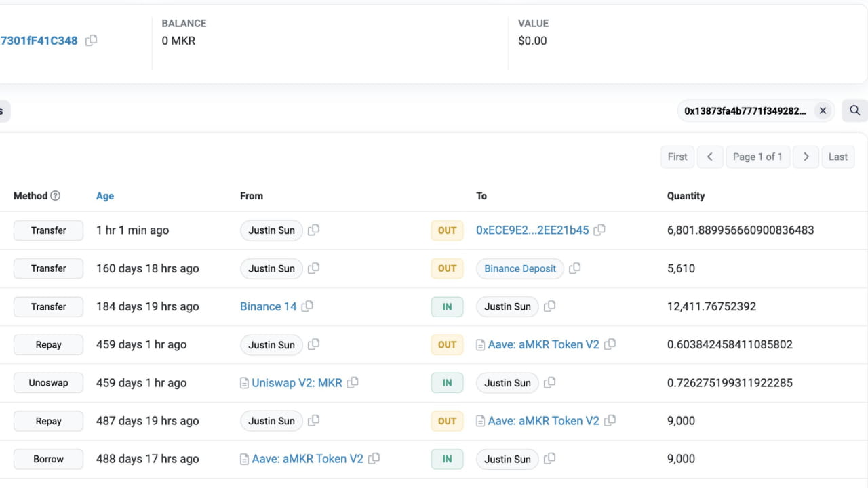Open the Uniswap V2: MKR link
The width and height of the screenshot is (868, 488).
point(297,383)
